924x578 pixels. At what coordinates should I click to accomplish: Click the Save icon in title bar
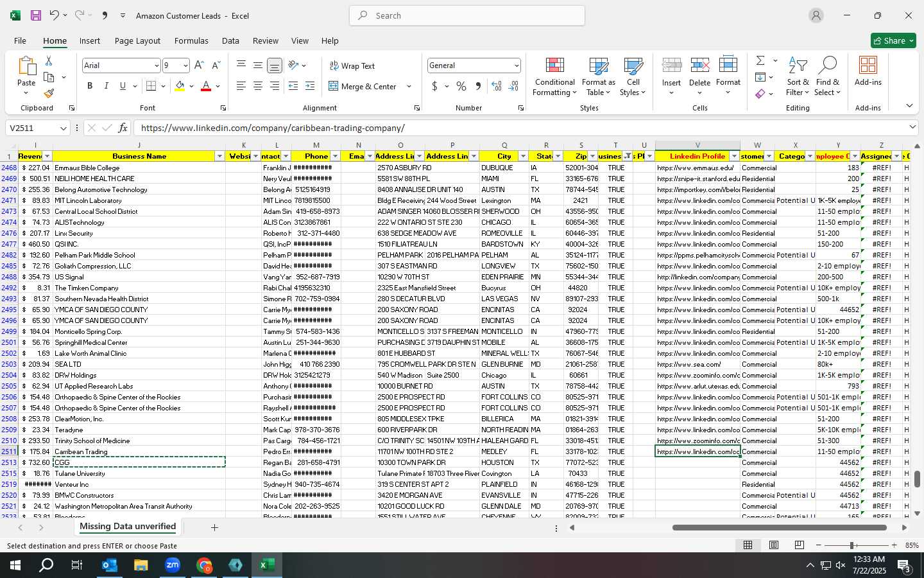[x=36, y=15]
